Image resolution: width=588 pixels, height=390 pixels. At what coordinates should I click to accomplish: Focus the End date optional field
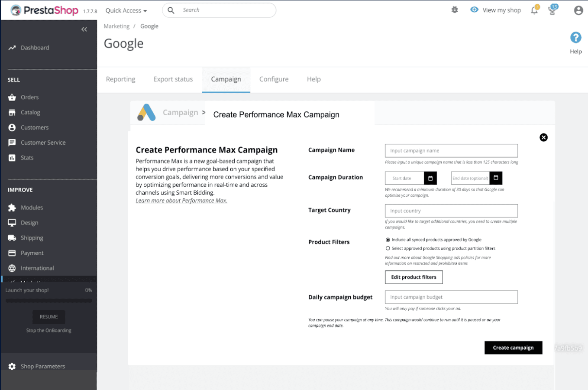(470, 178)
